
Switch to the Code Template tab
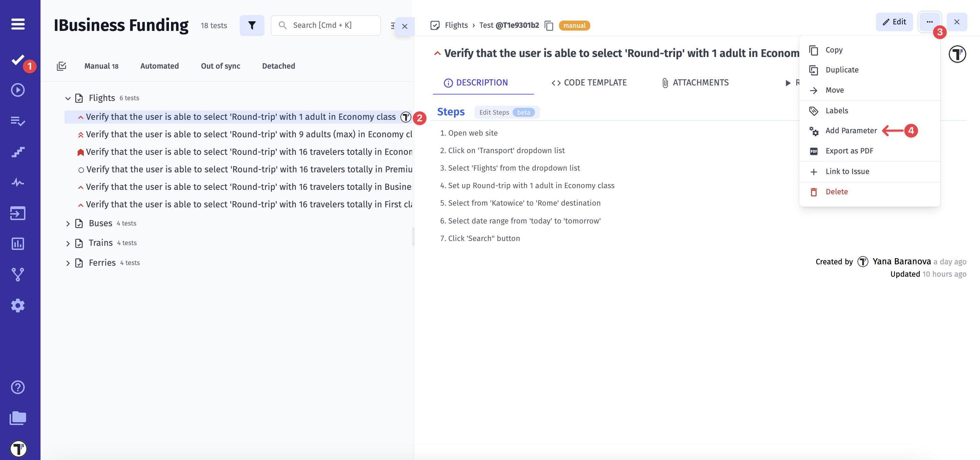(x=589, y=83)
